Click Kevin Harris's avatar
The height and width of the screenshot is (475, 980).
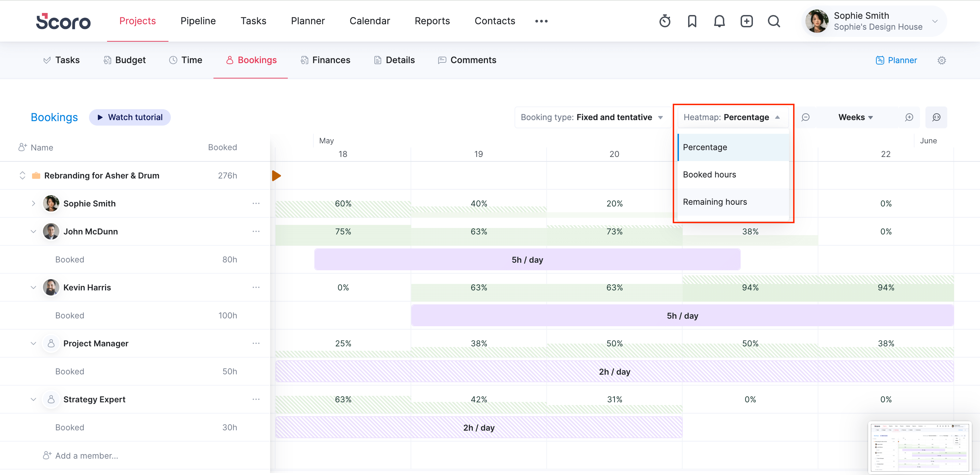pyautogui.click(x=51, y=287)
